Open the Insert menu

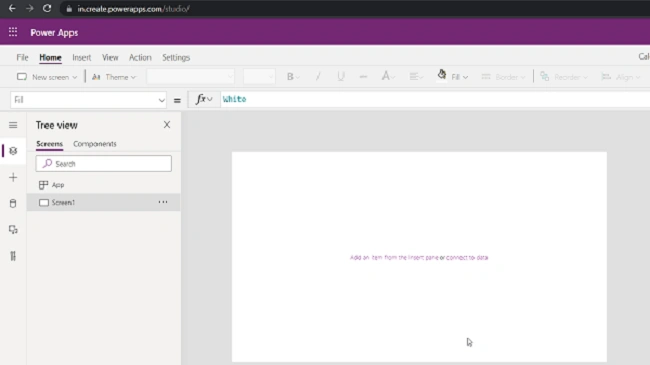(x=82, y=58)
